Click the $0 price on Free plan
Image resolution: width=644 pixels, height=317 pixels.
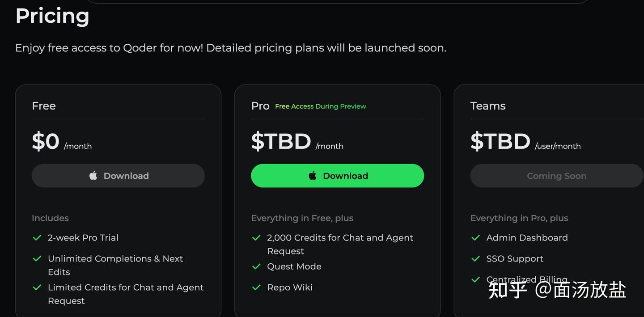pos(46,141)
